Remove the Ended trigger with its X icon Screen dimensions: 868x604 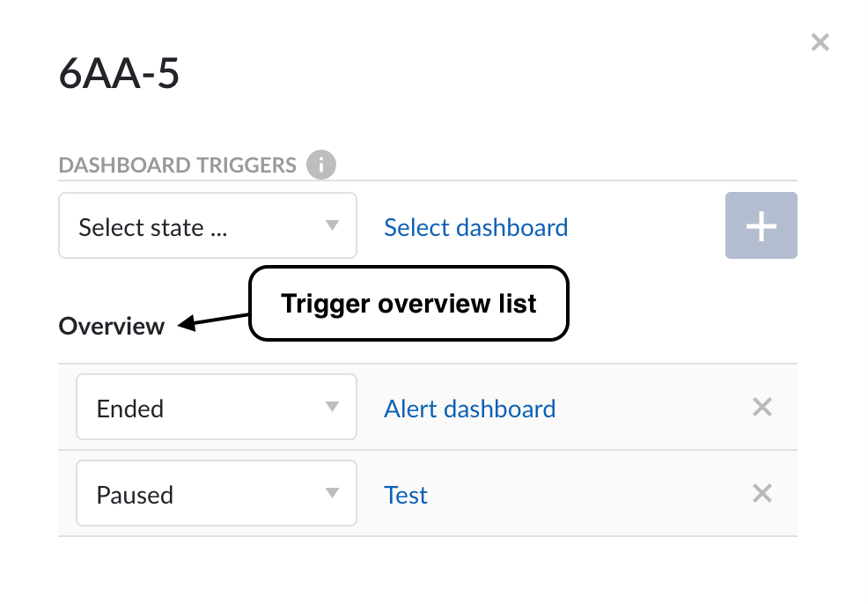pyautogui.click(x=761, y=407)
